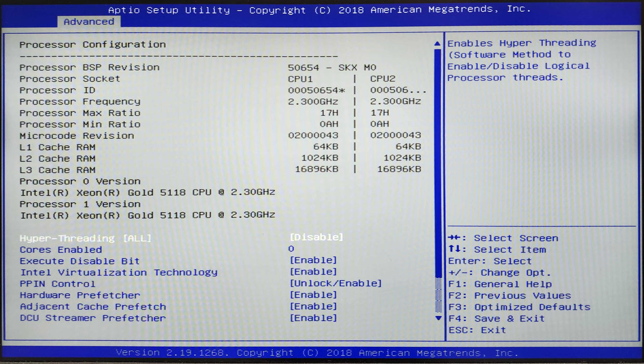644x364 pixels.
Task: Toggle Intel Virtualization Technology Enable value
Action: [313, 271]
